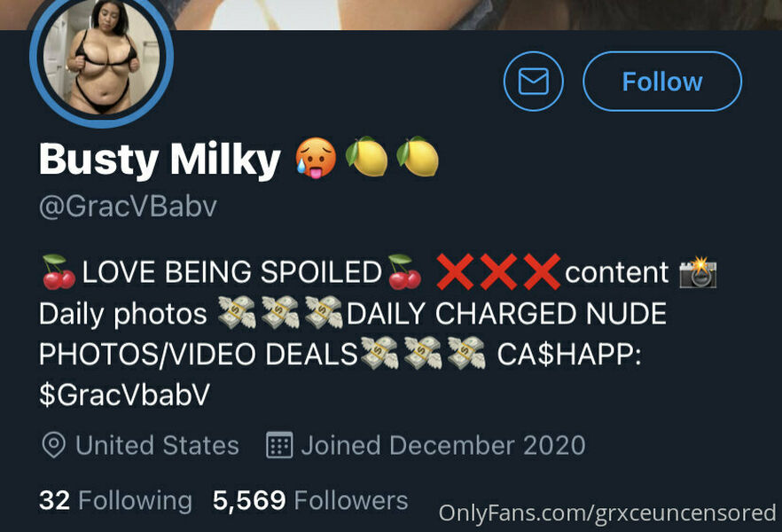Screen dimensions: 782x532
Task: Click the United States location text
Action: 157,445
